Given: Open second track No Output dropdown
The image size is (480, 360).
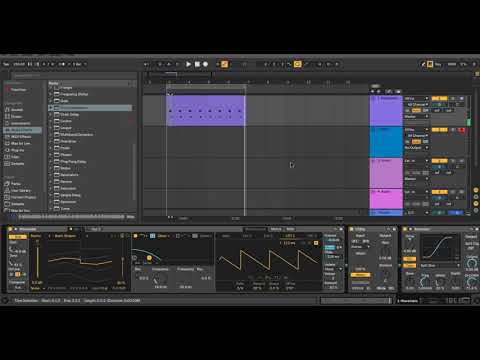Looking at the screenshot, I should tap(416, 148).
